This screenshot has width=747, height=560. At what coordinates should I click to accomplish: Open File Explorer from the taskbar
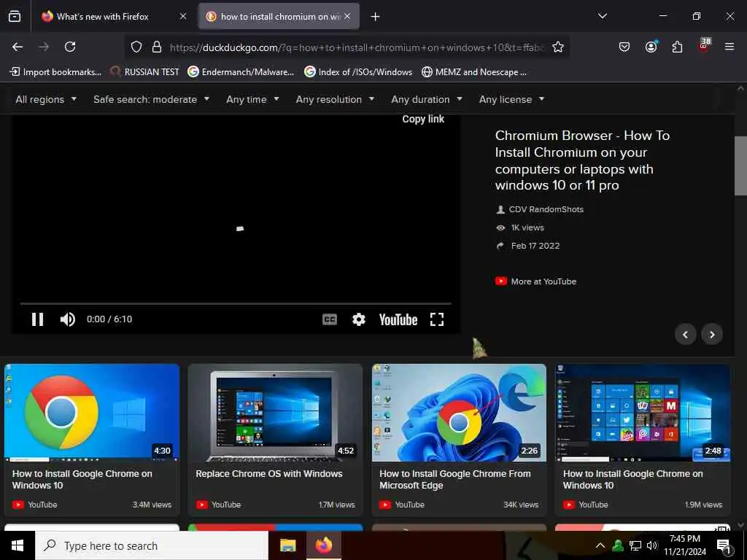(x=287, y=545)
